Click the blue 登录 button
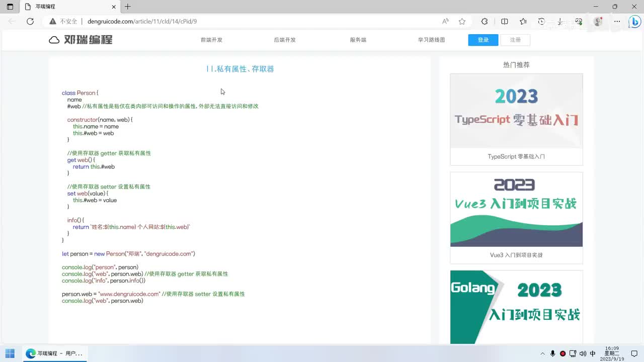Image resolution: width=644 pixels, height=362 pixels. [483, 40]
